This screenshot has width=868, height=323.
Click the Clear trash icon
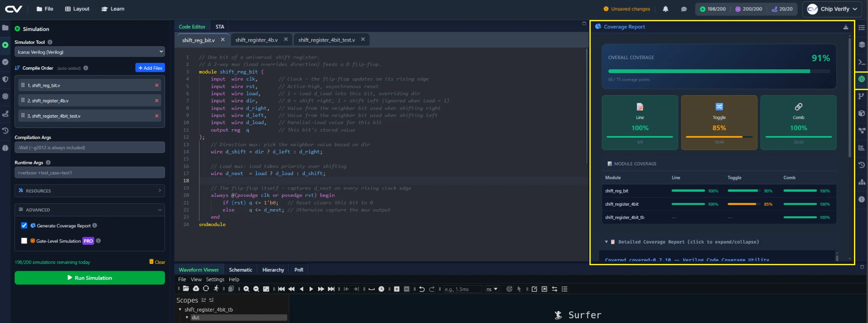click(x=151, y=262)
